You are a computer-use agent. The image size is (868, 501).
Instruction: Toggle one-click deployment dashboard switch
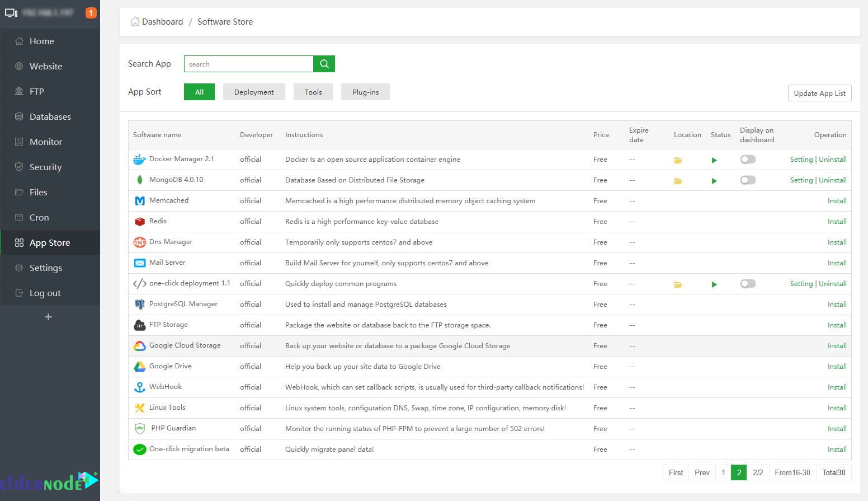point(748,283)
